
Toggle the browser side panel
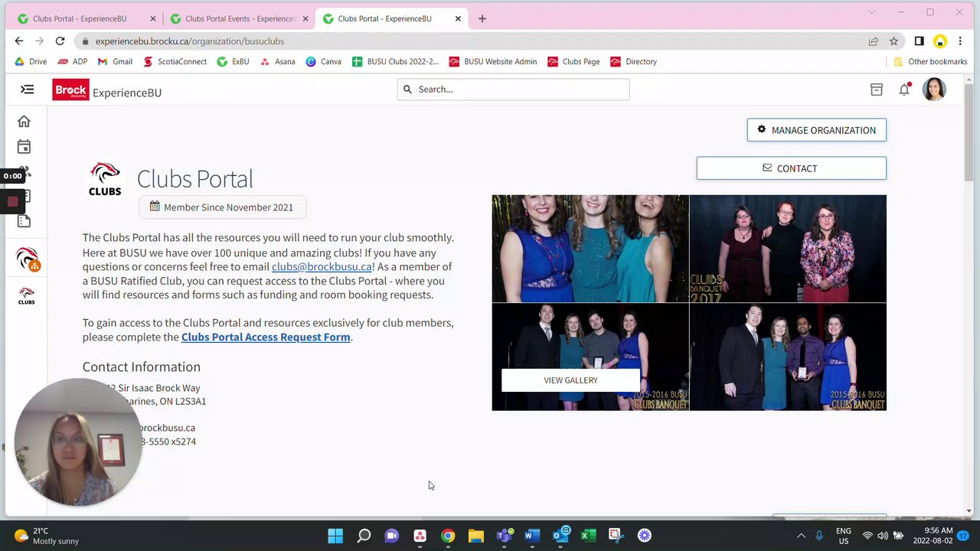point(919,41)
